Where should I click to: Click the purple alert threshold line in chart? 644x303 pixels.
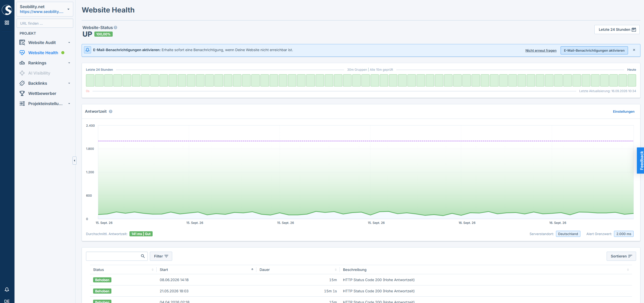pos(365,141)
